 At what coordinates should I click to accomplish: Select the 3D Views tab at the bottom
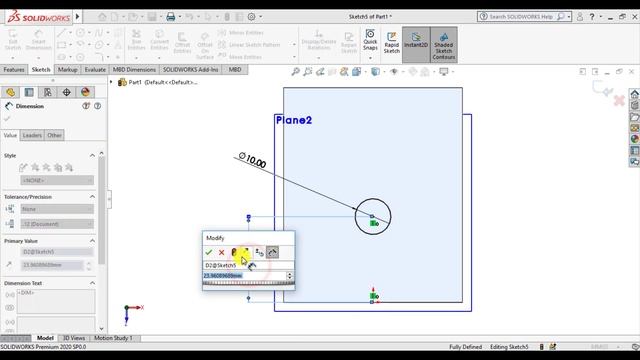(74, 338)
